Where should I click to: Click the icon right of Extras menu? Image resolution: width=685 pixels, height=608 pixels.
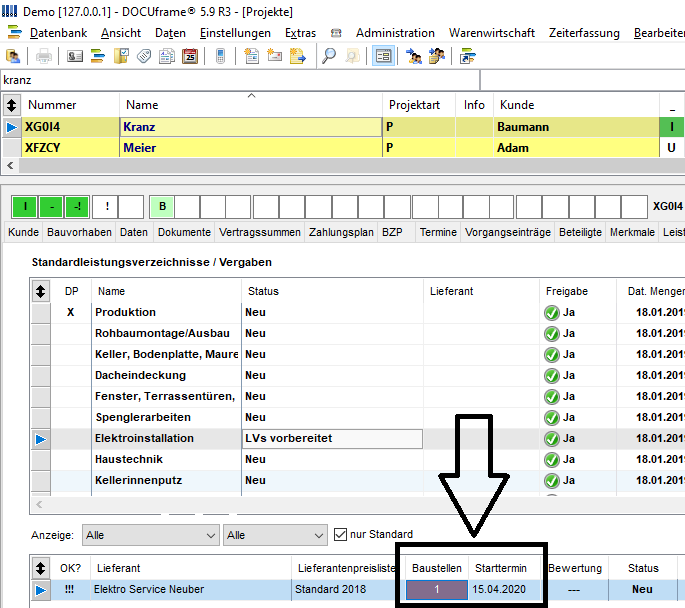click(x=336, y=33)
